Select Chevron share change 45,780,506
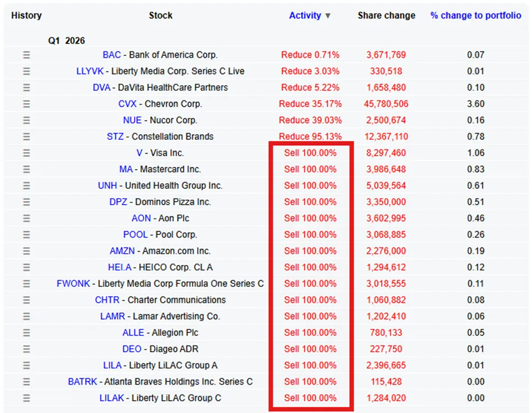The image size is (532, 413). point(386,104)
